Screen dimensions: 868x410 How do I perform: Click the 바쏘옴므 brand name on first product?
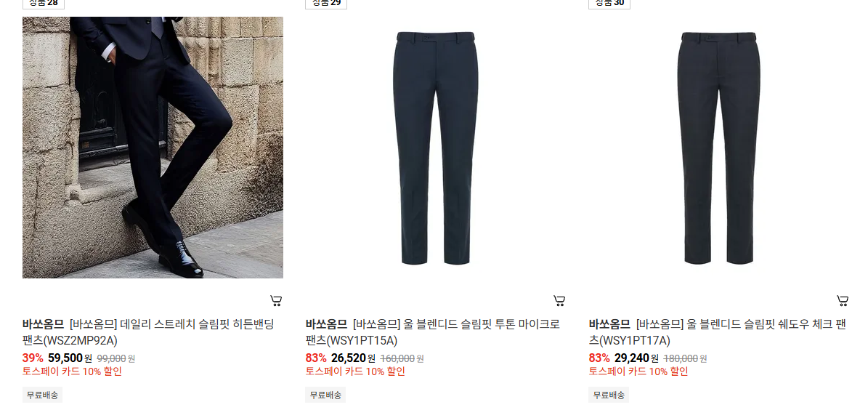pos(43,324)
